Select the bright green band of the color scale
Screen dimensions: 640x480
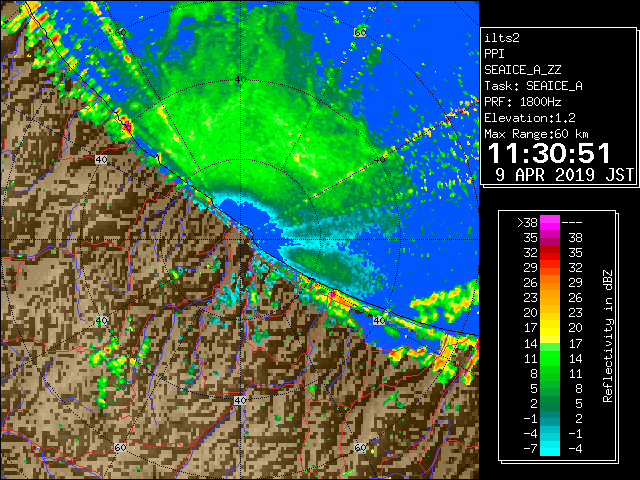(x=550, y=358)
